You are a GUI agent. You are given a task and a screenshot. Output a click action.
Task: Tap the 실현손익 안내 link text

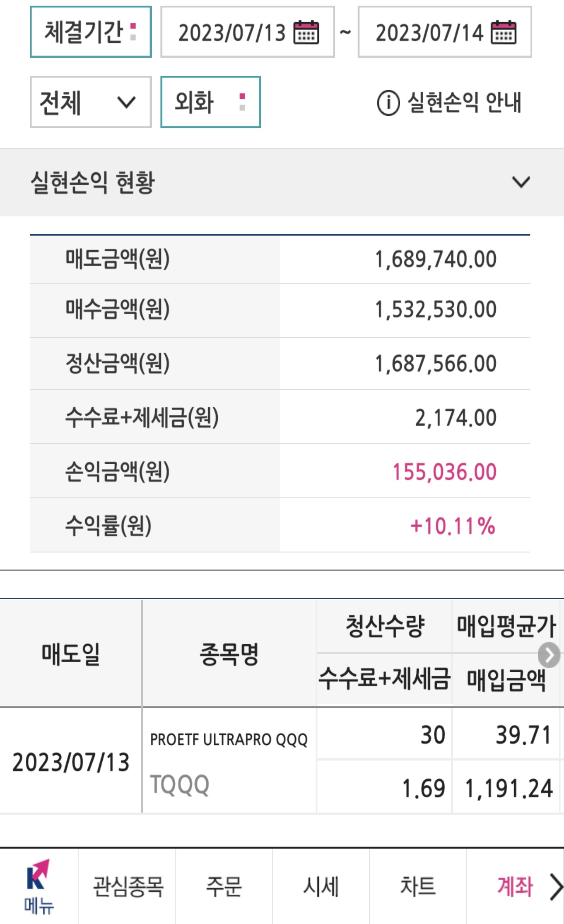pos(464,103)
